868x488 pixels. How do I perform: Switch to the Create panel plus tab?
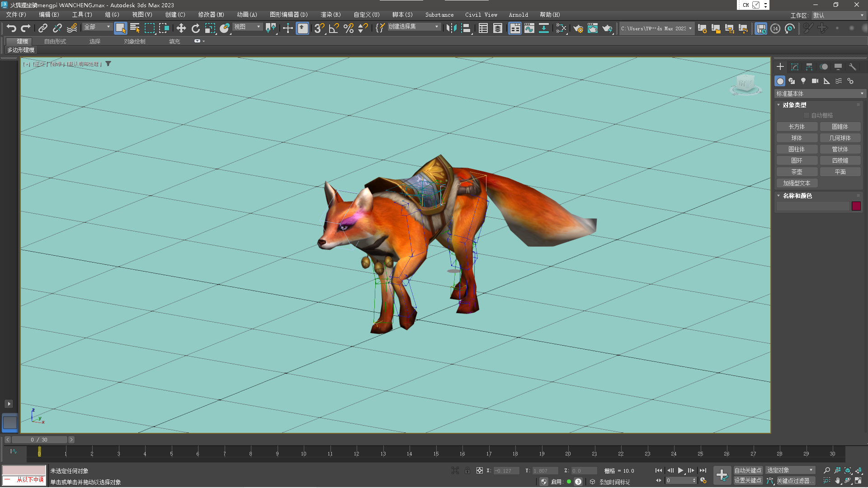coord(780,67)
